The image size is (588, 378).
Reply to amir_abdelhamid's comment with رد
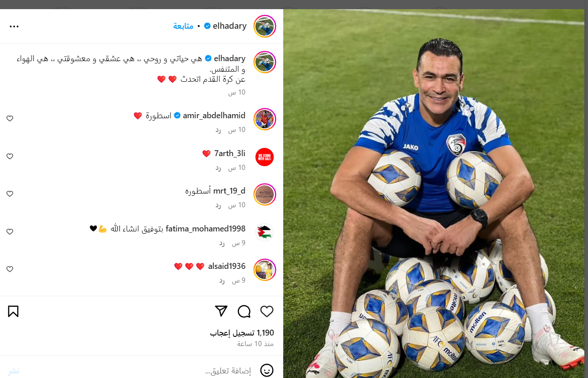click(x=218, y=130)
